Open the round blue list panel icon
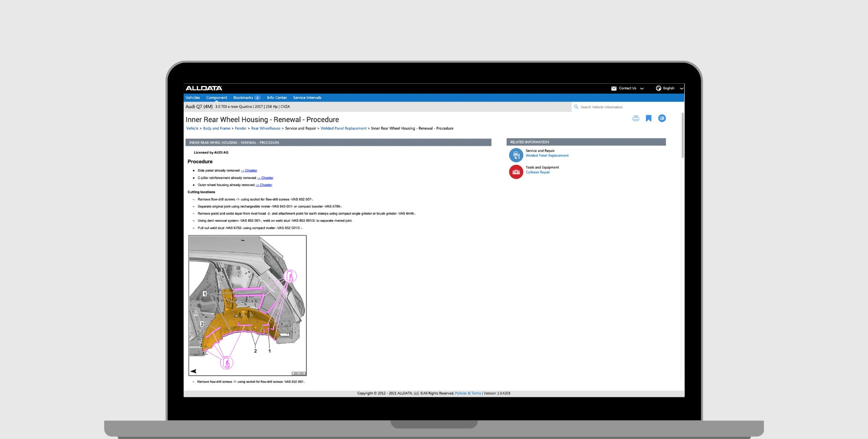The image size is (868, 439). (661, 118)
